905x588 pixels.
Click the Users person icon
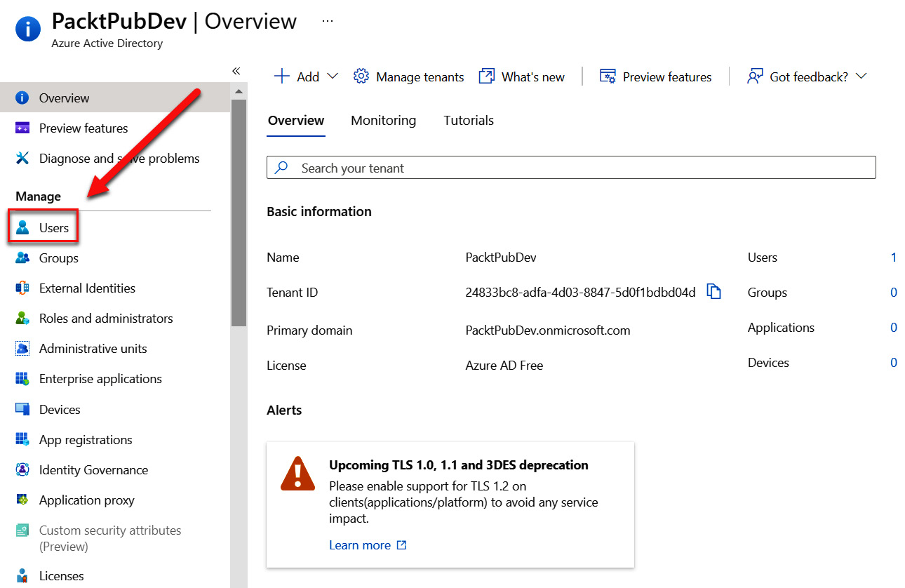22,227
